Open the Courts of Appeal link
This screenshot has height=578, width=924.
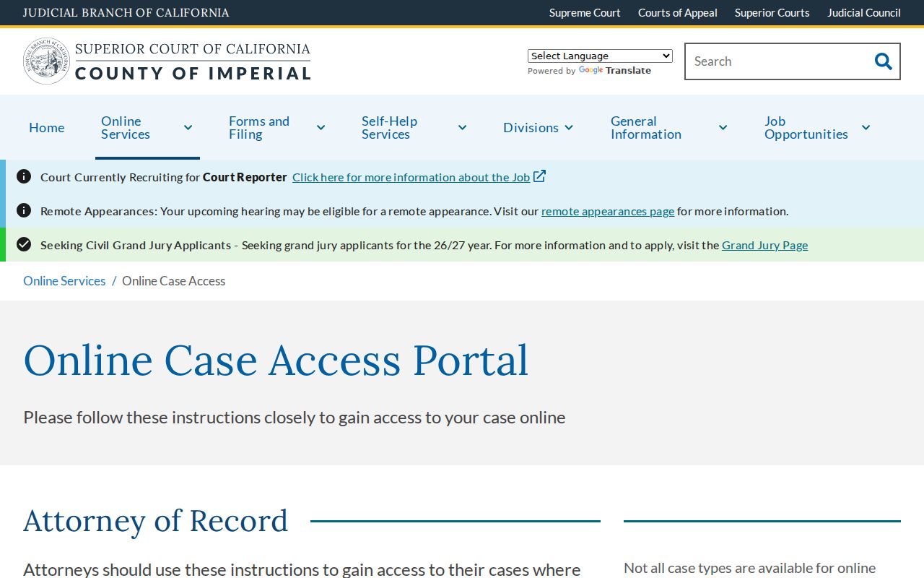678,13
